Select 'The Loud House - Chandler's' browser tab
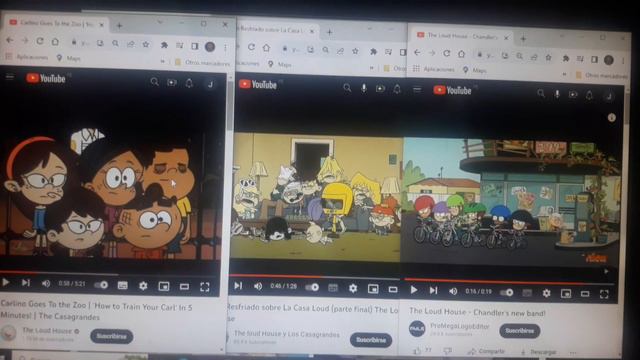The image size is (640, 360). click(462, 36)
